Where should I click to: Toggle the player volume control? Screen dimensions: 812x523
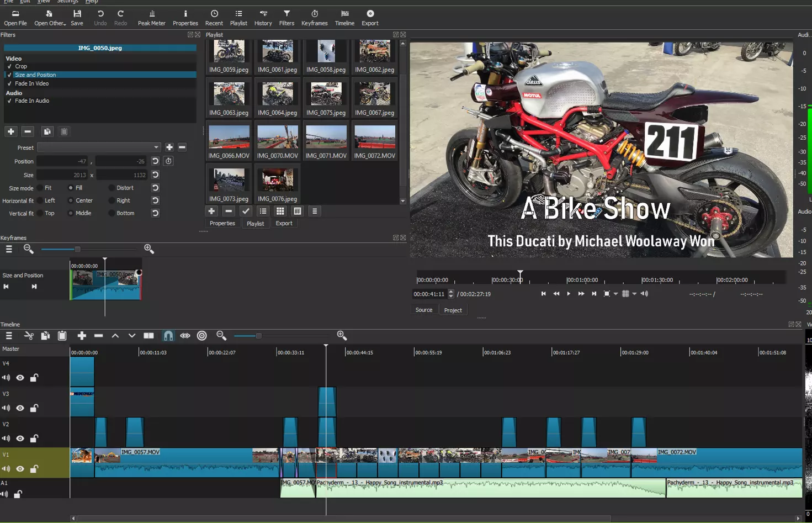point(644,294)
